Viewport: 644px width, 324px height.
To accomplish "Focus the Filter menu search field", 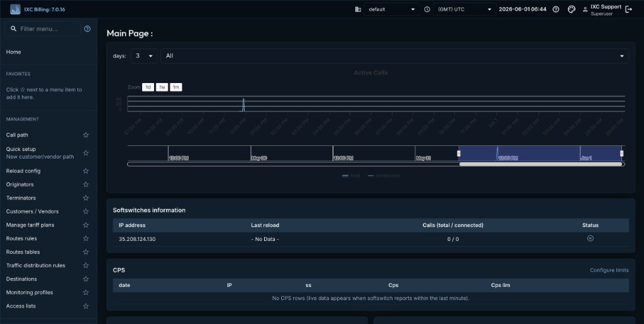I will [x=43, y=29].
